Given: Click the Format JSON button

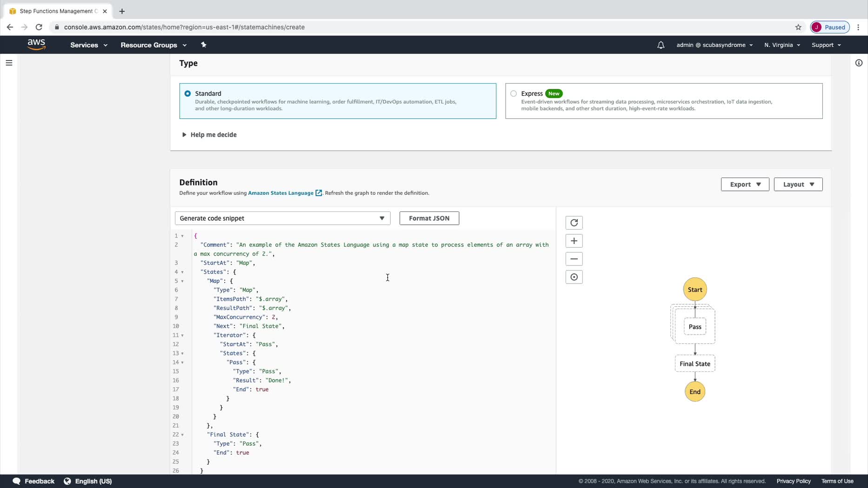Looking at the screenshot, I should point(429,218).
